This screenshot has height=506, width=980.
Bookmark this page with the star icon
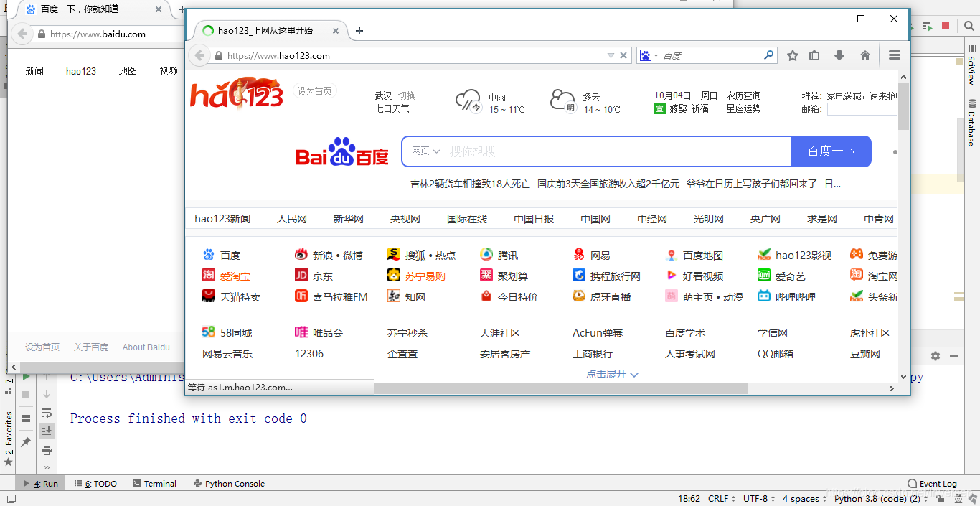pyautogui.click(x=793, y=55)
